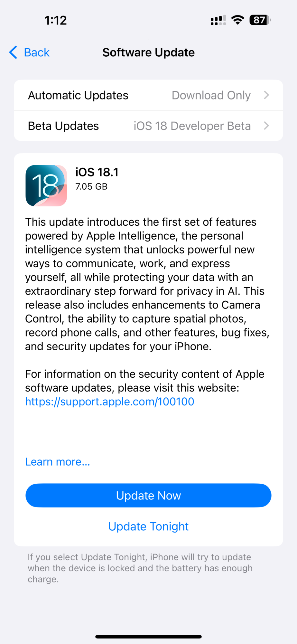Tap the home indicator bar
Screen dimensions: 297x644
148,637
